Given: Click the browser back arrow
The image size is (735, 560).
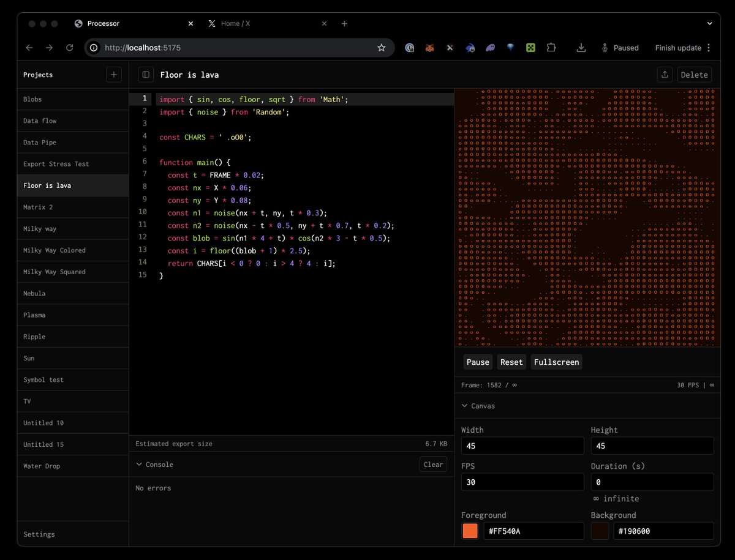Looking at the screenshot, I should (29, 48).
